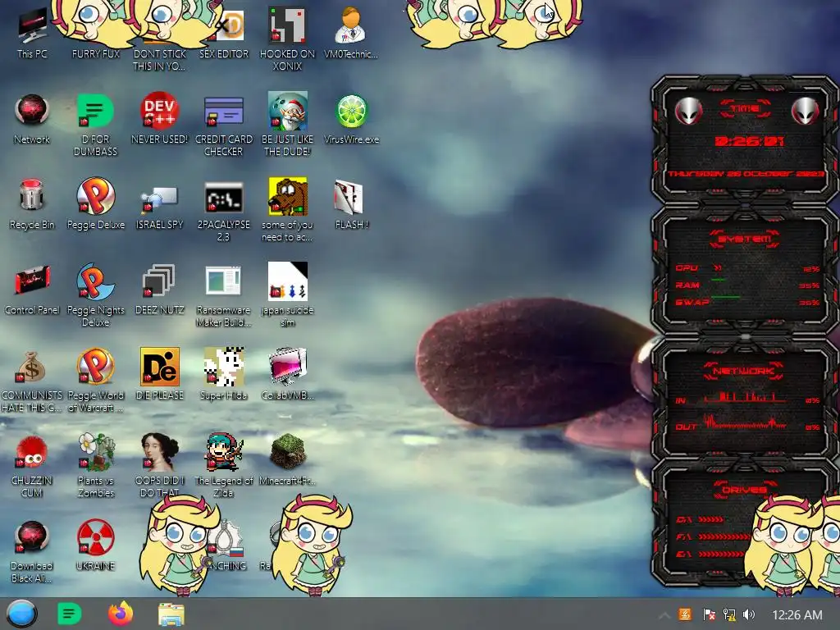Open the green notes app in taskbar
Viewport: 840px width, 630px height.
(x=69, y=614)
